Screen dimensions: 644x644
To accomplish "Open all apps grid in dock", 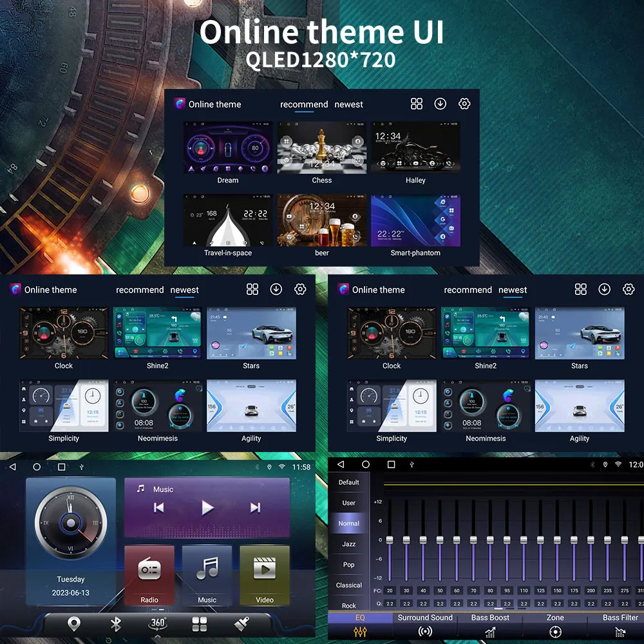I will [x=200, y=624].
